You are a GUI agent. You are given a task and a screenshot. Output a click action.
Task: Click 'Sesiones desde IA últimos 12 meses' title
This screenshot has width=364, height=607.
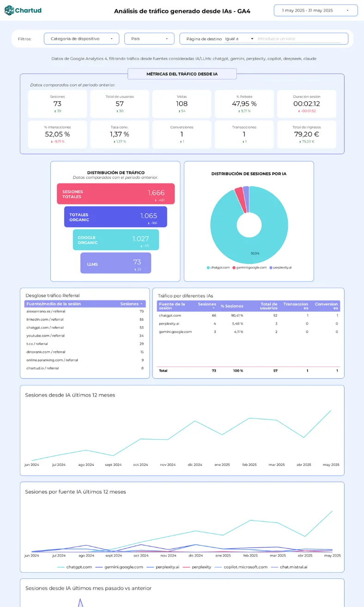pyautogui.click(x=70, y=395)
